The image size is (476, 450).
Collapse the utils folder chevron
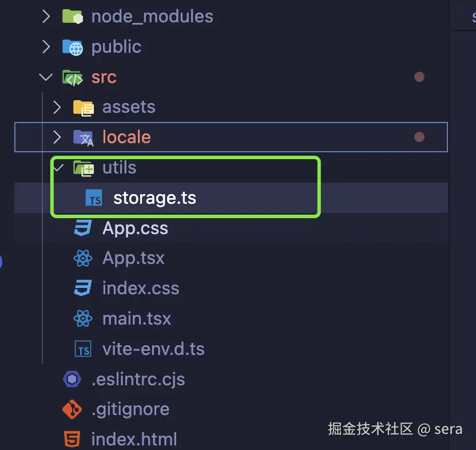tap(57, 168)
